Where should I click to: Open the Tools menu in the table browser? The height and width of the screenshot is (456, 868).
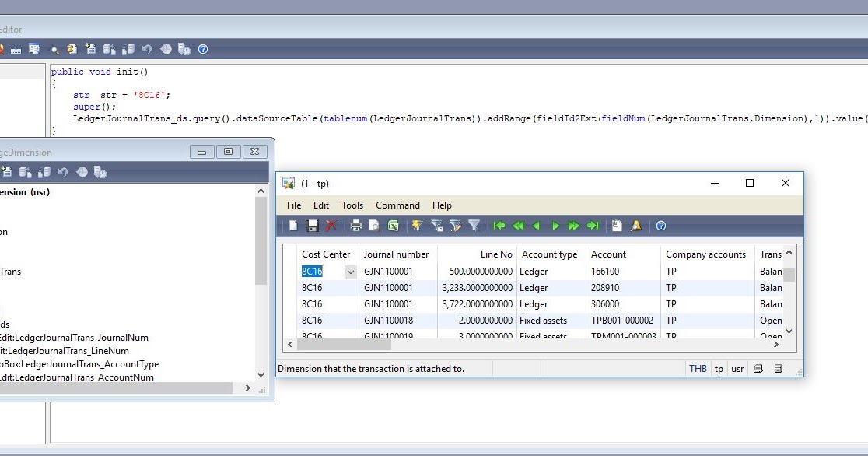[352, 205]
